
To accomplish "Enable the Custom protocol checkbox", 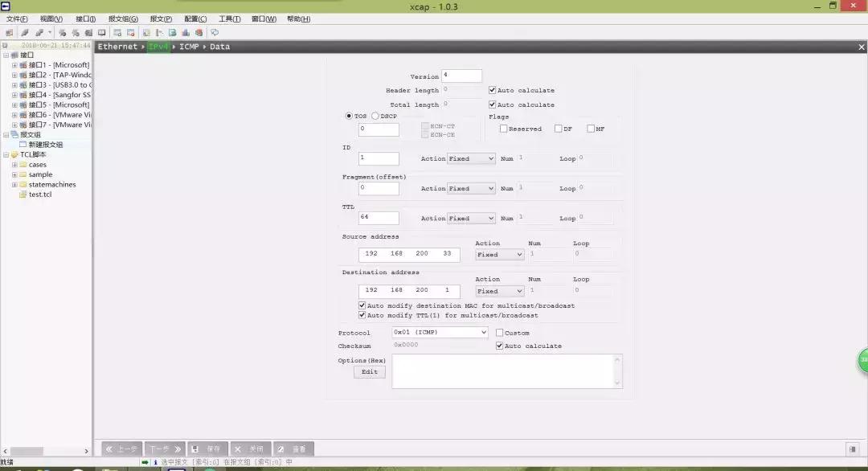I will 499,333.
